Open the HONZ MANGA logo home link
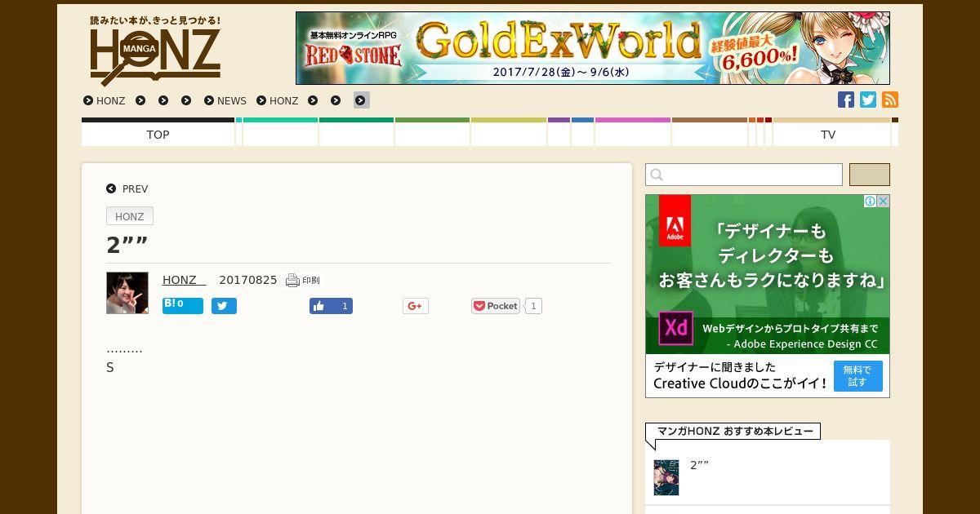This screenshot has height=514, width=980. pyautogui.click(x=155, y=51)
